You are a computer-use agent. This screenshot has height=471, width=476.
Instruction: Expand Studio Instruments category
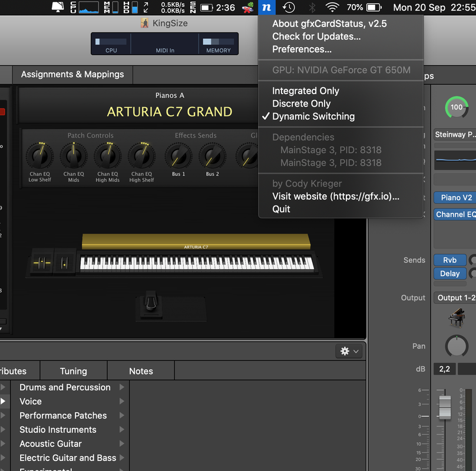click(x=70, y=429)
